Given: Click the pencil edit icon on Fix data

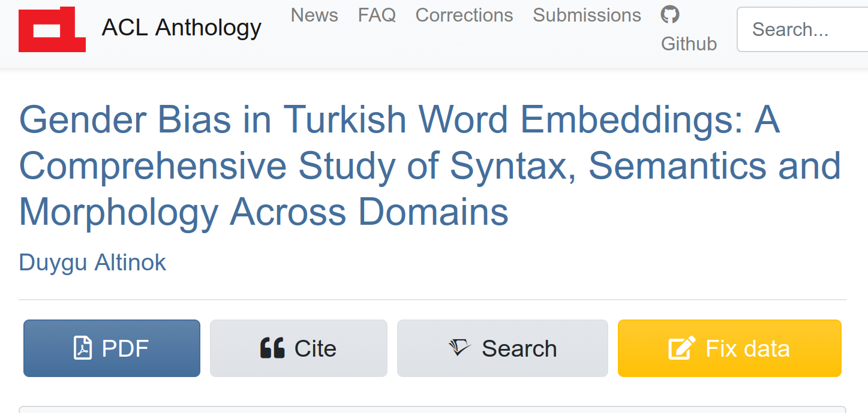Looking at the screenshot, I should [x=682, y=348].
